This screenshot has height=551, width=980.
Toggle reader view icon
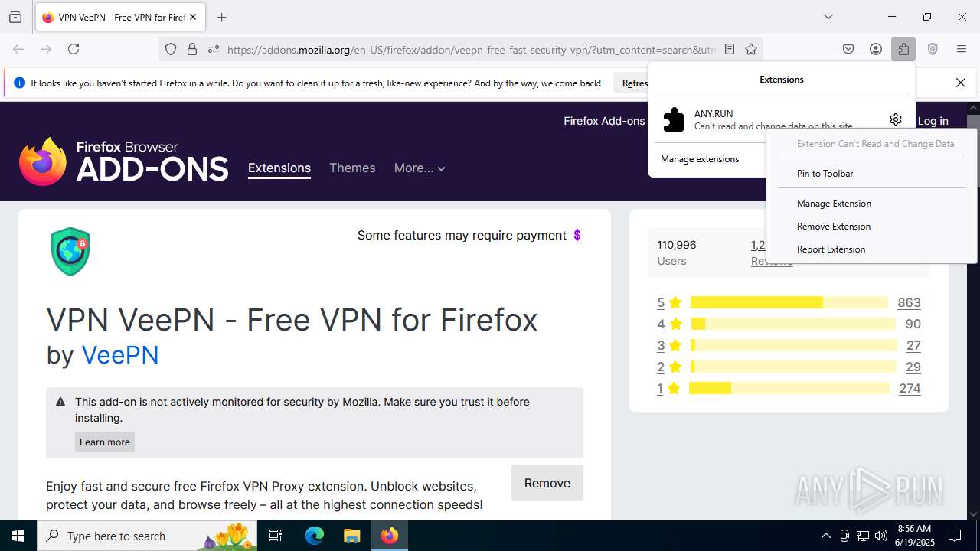730,49
